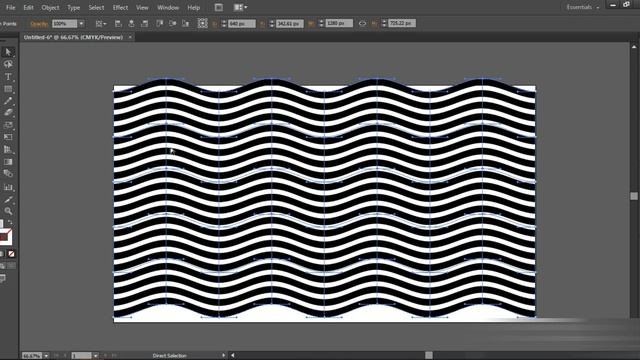Viewport: 640px width, 360px height.
Task: Click the Y position field
Action: coord(290,24)
